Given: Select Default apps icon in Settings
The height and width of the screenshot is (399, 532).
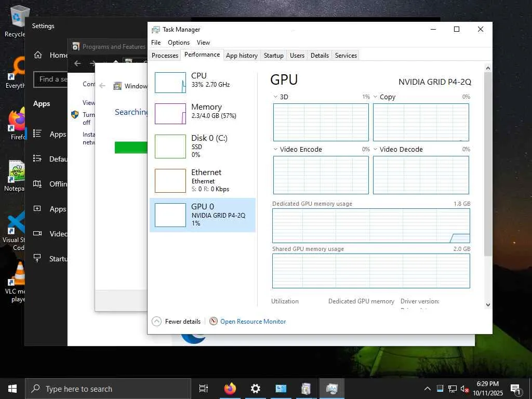Looking at the screenshot, I should 37,158.
